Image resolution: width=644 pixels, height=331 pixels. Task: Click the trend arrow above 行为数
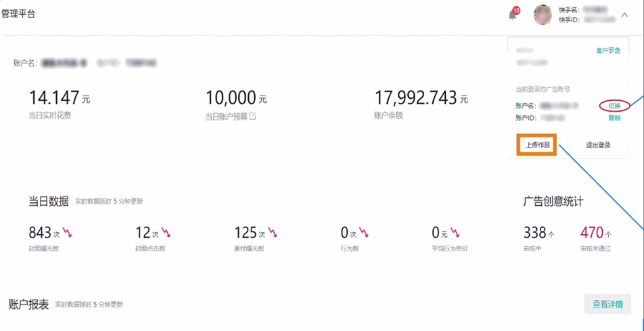point(364,234)
